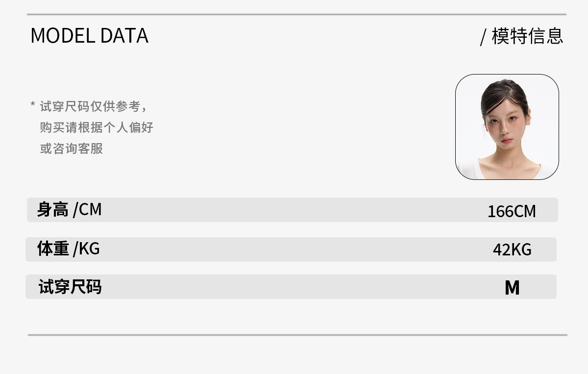Select the M size value

[x=512, y=288]
